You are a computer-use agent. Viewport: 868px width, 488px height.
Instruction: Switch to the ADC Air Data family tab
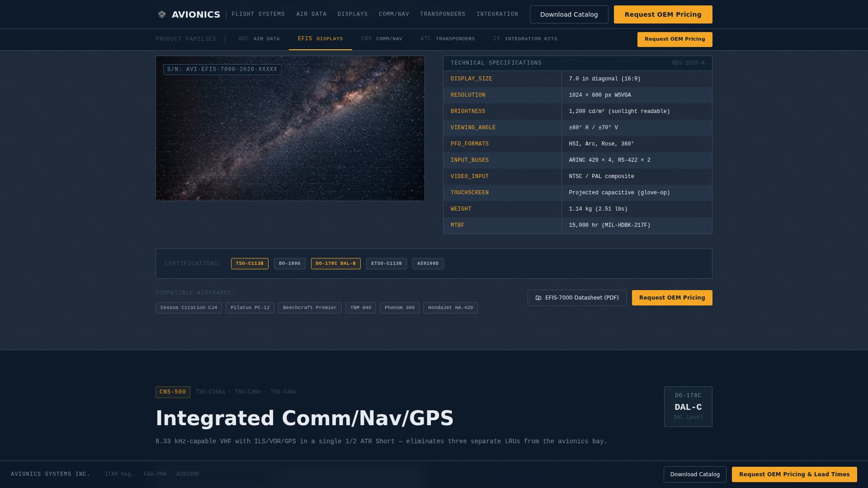pos(259,39)
